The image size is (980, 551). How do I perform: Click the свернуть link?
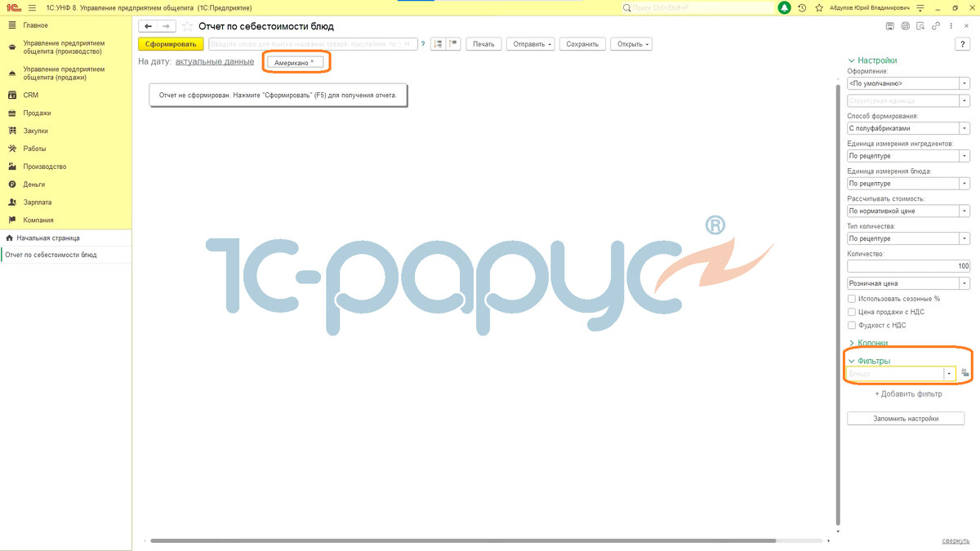click(955, 540)
